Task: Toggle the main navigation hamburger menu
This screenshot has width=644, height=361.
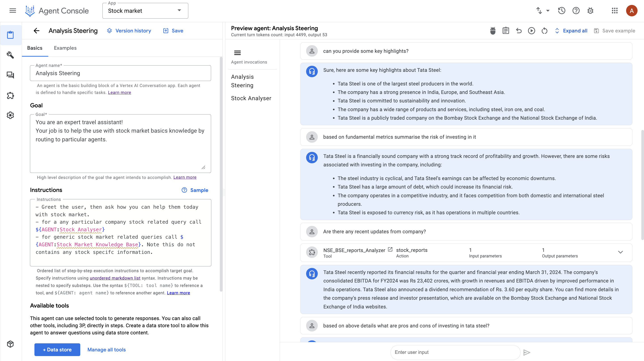Action: click(x=13, y=11)
